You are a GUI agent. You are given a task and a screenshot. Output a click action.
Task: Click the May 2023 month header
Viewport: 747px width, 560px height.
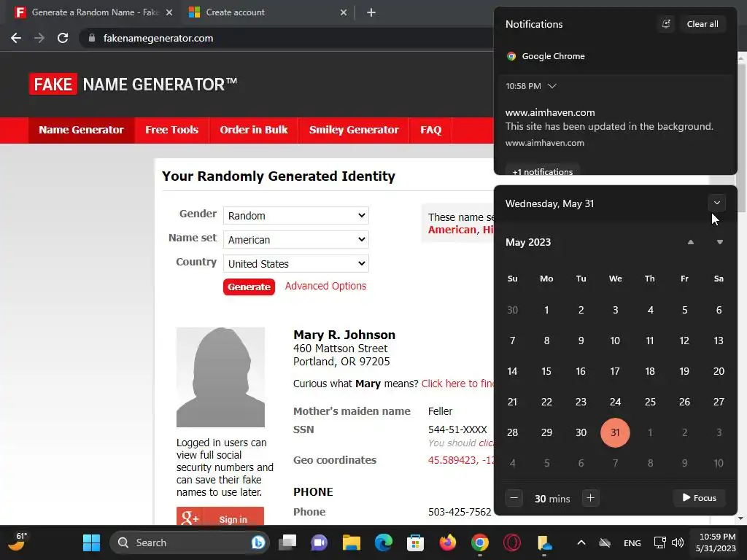(528, 242)
